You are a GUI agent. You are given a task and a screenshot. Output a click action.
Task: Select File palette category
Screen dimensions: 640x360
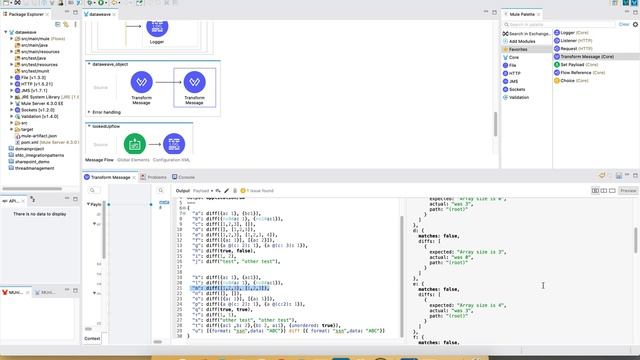coord(509,65)
